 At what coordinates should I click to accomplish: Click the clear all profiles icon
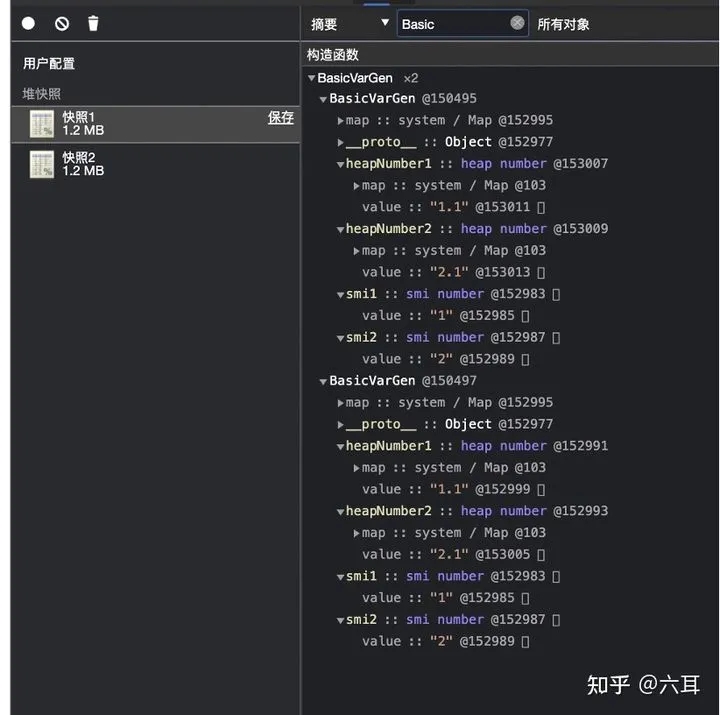[x=62, y=23]
